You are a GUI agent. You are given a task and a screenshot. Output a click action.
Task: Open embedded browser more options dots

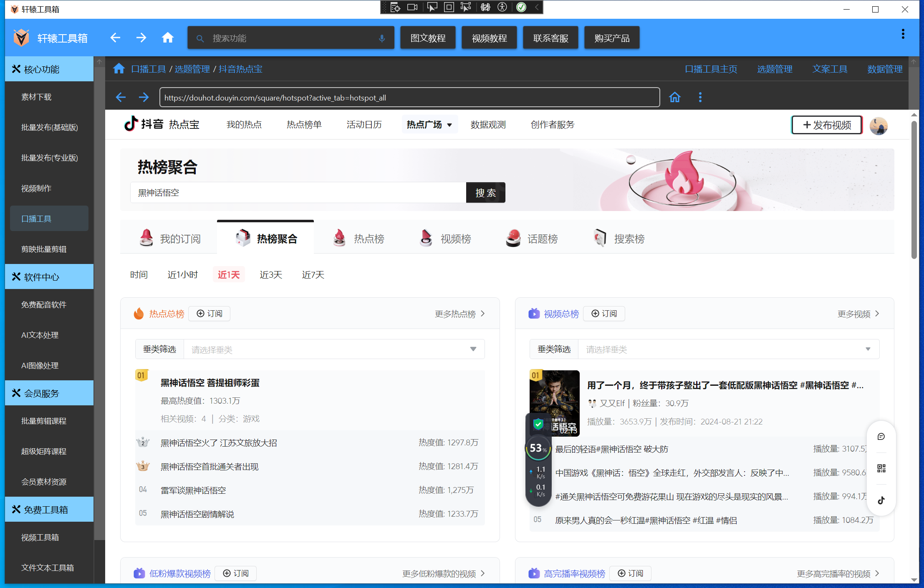click(700, 98)
